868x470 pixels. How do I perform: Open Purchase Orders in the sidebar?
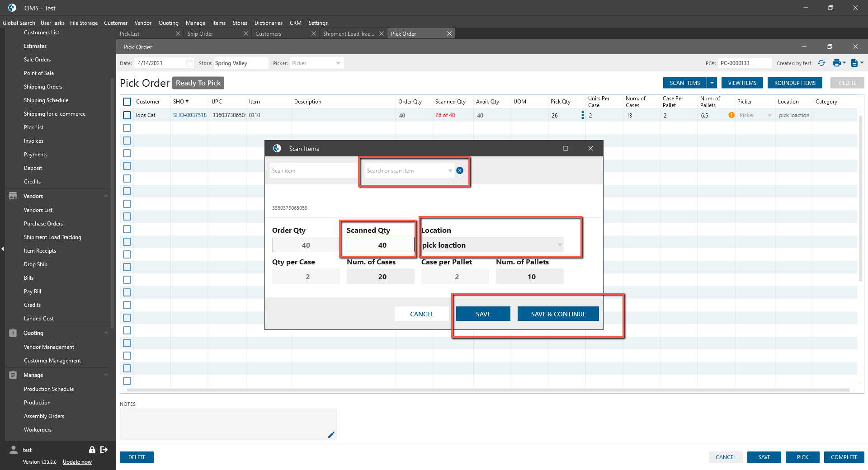(43, 224)
